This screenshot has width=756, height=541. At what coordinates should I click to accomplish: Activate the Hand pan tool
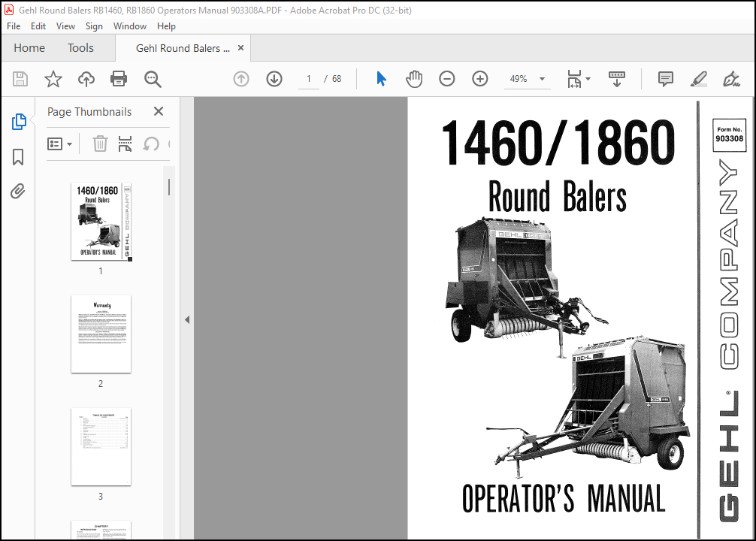coord(414,79)
